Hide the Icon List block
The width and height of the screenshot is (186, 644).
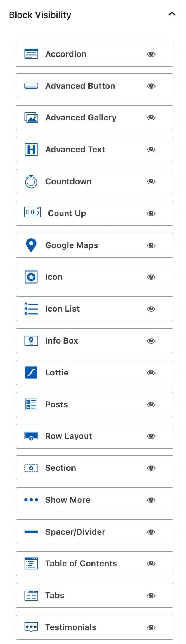click(151, 309)
